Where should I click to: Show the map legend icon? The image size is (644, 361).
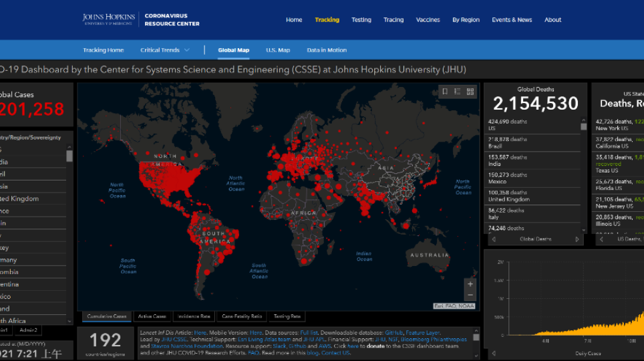tap(457, 92)
